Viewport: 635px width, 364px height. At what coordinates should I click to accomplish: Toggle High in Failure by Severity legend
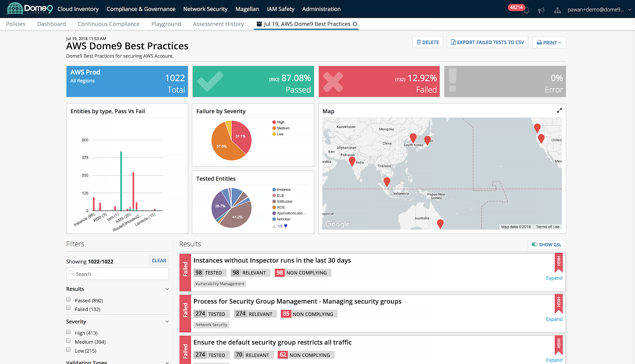click(x=278, y=122)
